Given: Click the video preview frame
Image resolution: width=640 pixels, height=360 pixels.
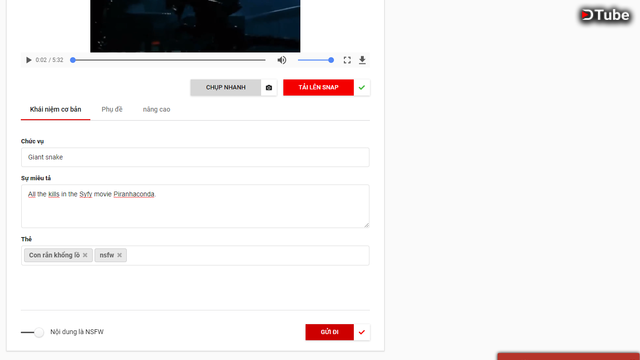Looking at the screenshot, I should point(195,26).
